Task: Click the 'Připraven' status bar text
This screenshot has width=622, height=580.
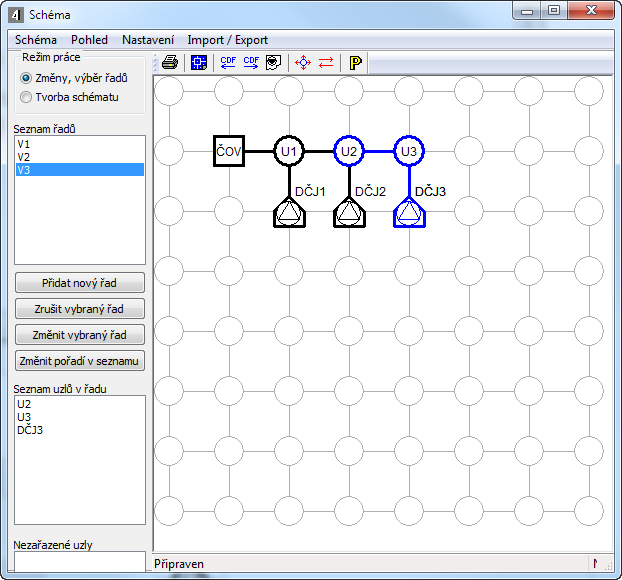Action: click(179, 564)
